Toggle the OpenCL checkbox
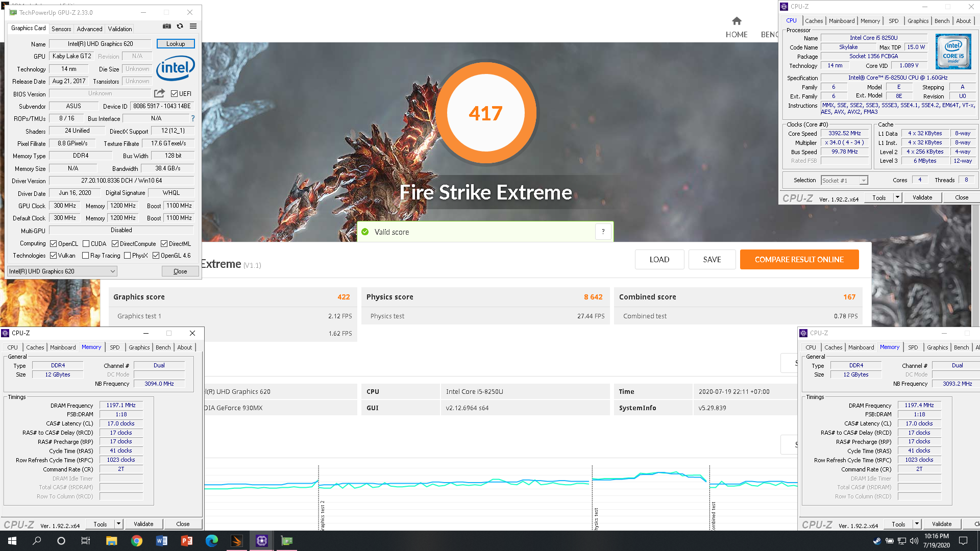980x551 pixels. 53,244
